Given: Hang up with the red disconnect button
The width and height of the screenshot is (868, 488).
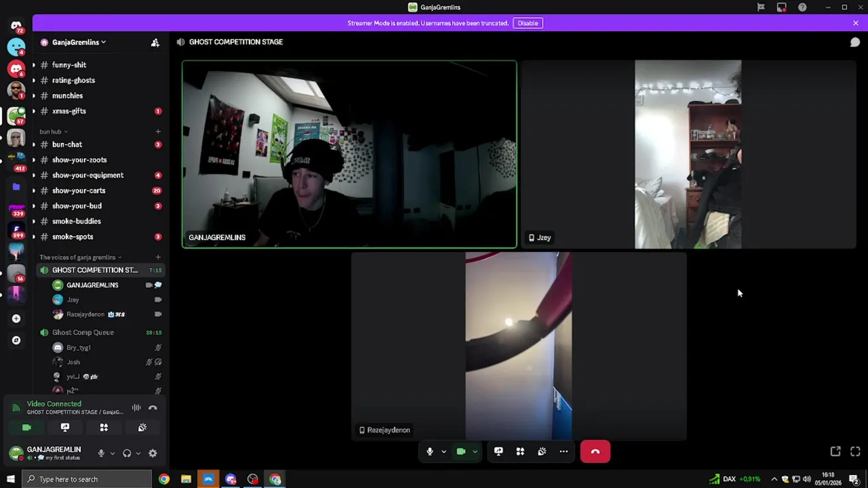Looking at the screenshot, I should (595, 451).
